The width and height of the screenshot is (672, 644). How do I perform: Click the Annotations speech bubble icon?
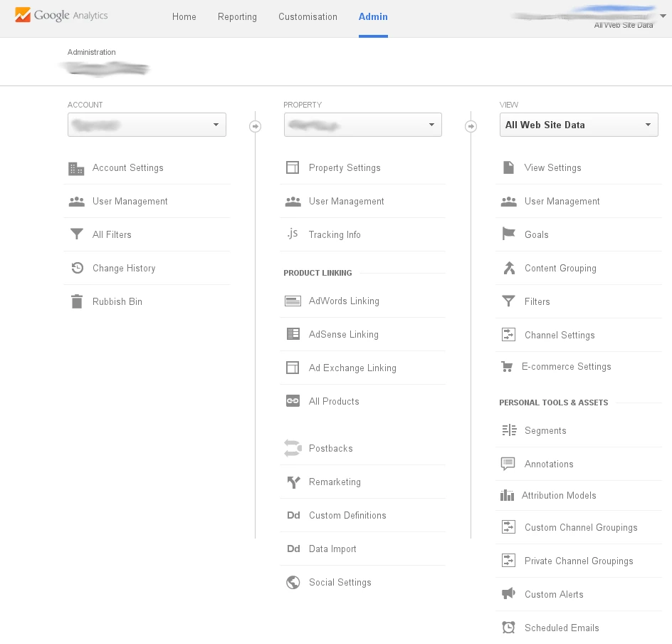click(508, 464)
